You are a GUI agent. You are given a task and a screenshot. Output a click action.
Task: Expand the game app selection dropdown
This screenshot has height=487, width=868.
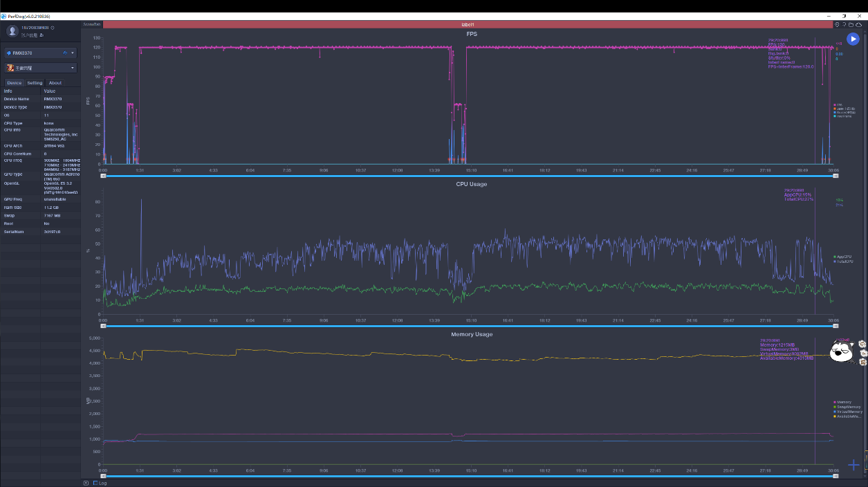(73, 68)
